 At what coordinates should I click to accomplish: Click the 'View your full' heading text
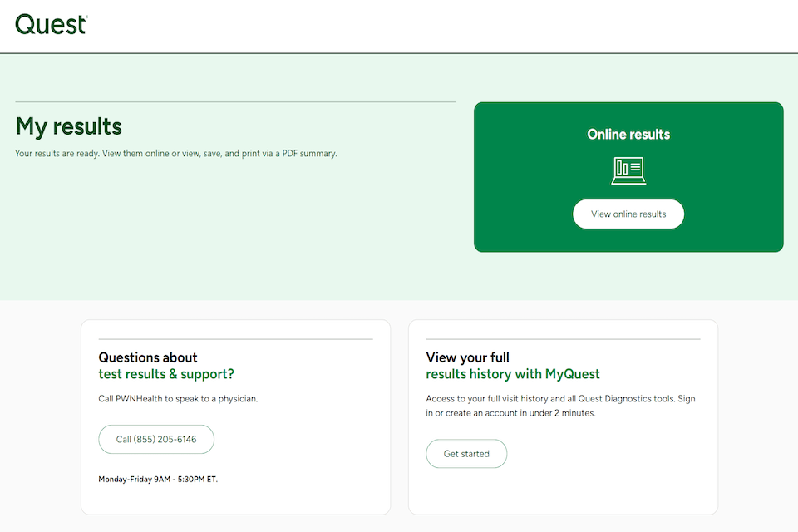pyautogui.click(x=468, y=357)
